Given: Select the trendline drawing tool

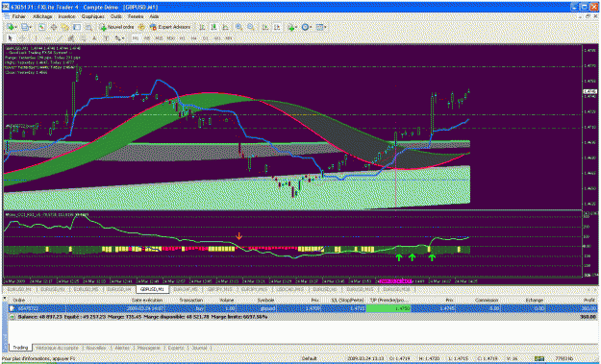Looking at the screenshot, I should pyautogui.click(x=60, y=37).
